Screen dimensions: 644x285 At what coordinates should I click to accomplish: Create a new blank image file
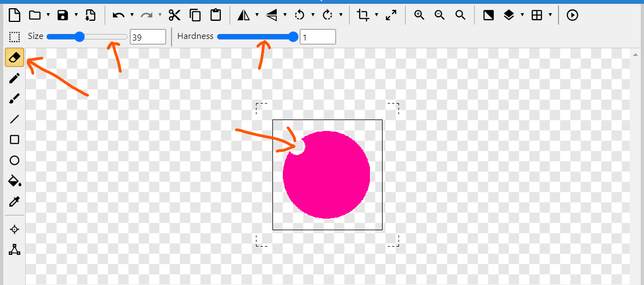coord(14,15)
